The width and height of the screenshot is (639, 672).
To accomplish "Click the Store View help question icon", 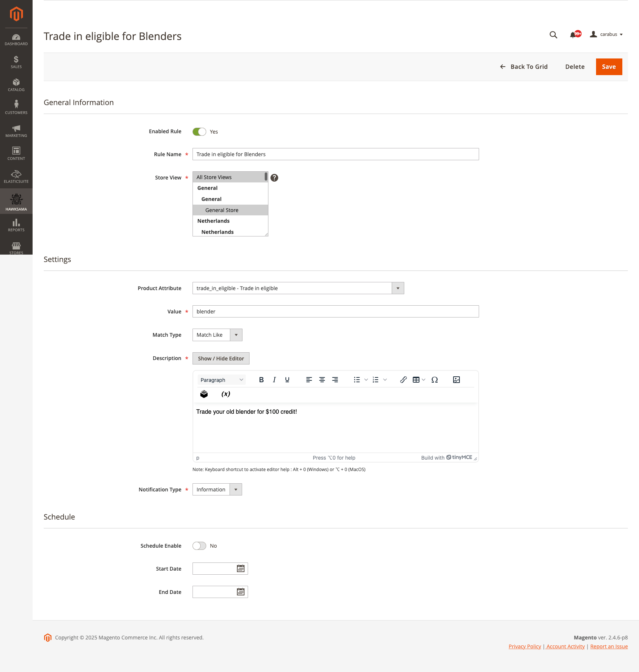I will (274, 178).
